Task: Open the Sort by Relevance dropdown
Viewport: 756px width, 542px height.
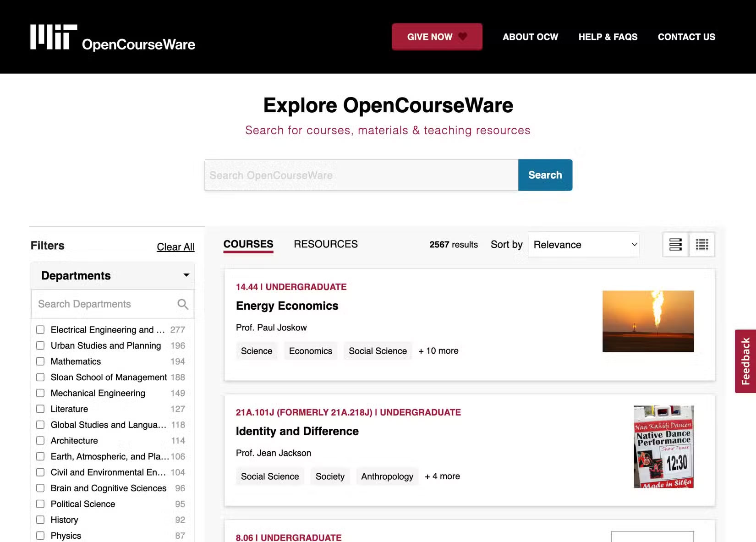Action: (584, 245)
